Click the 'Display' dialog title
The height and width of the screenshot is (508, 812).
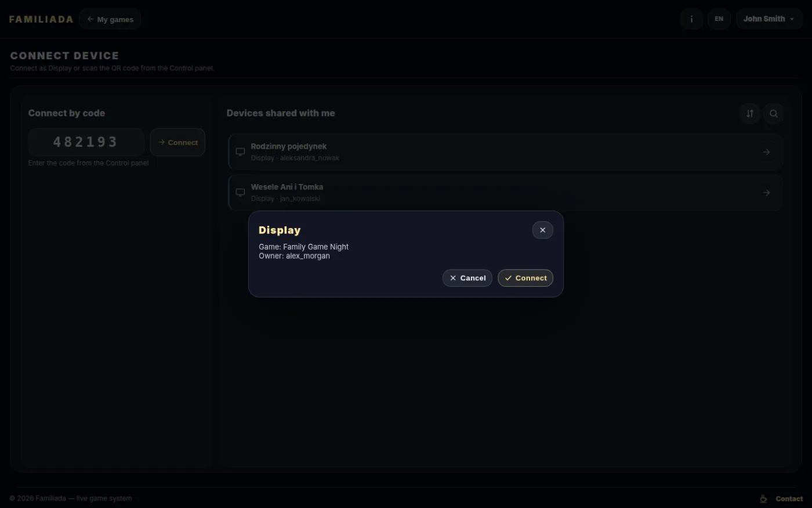click(280, 230)
